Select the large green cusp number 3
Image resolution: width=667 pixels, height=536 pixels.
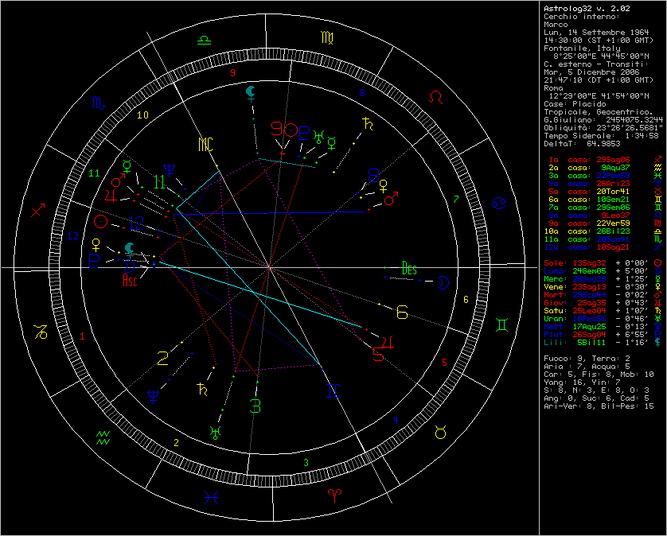pos(255,406)
